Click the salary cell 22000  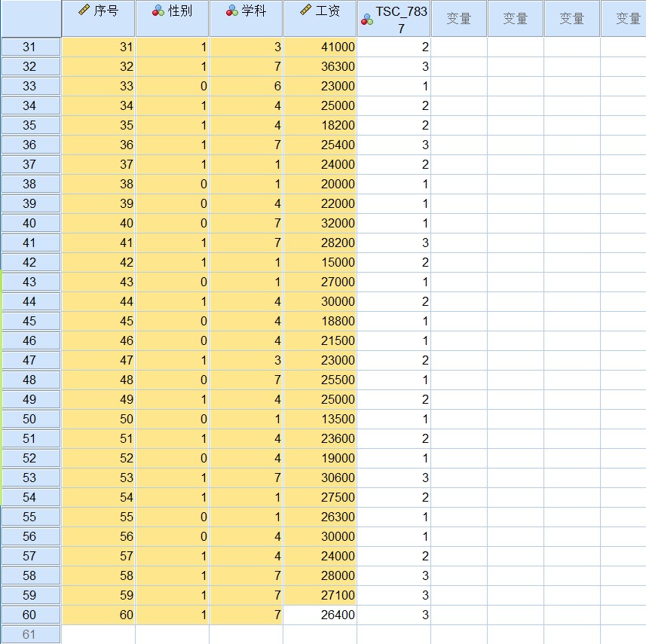pos(320,203)
